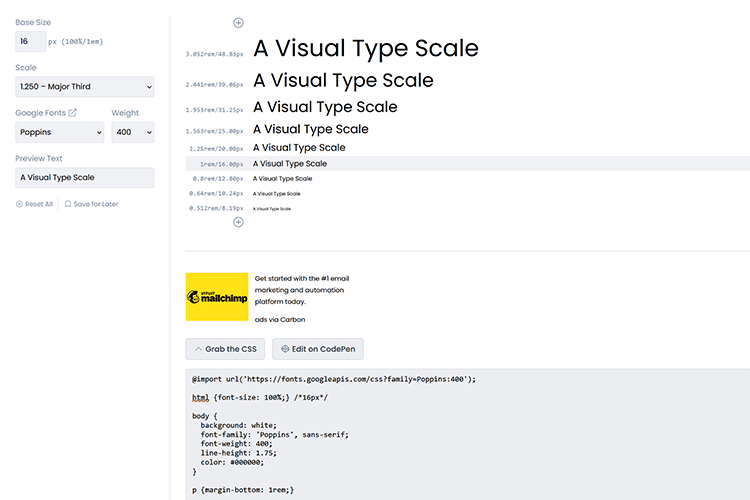Click the plus icon below the type scale

tap(238, 222)
